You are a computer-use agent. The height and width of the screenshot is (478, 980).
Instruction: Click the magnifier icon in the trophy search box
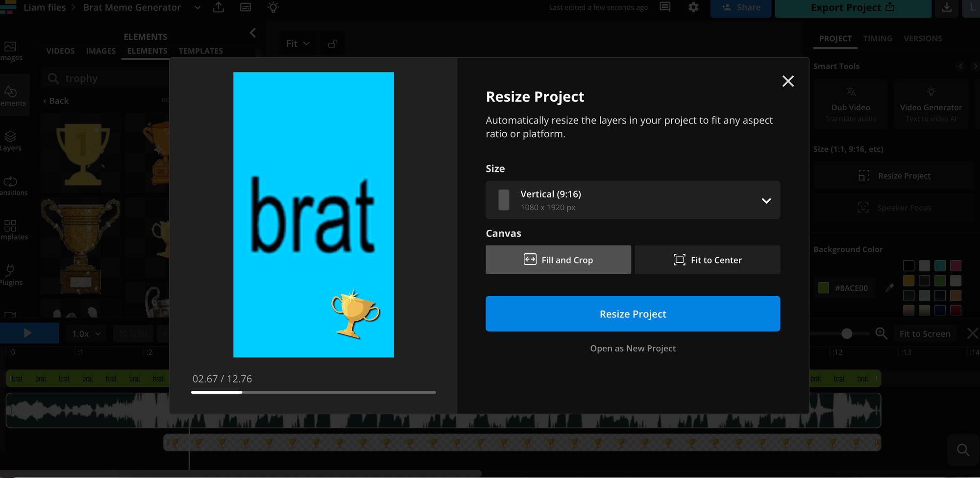(x=53, y=78)
